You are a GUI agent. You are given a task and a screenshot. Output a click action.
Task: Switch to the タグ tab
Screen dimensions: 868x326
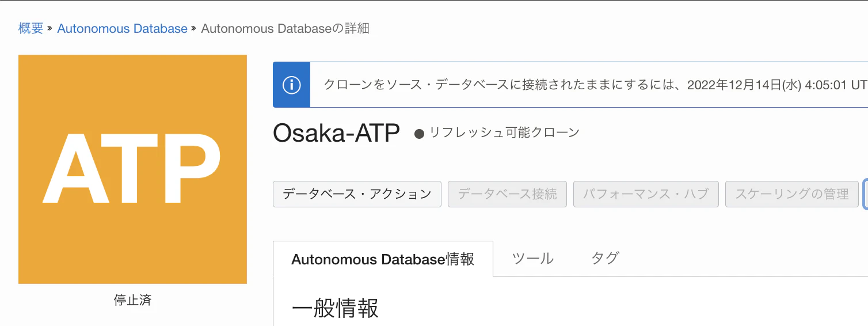(605, 259)
